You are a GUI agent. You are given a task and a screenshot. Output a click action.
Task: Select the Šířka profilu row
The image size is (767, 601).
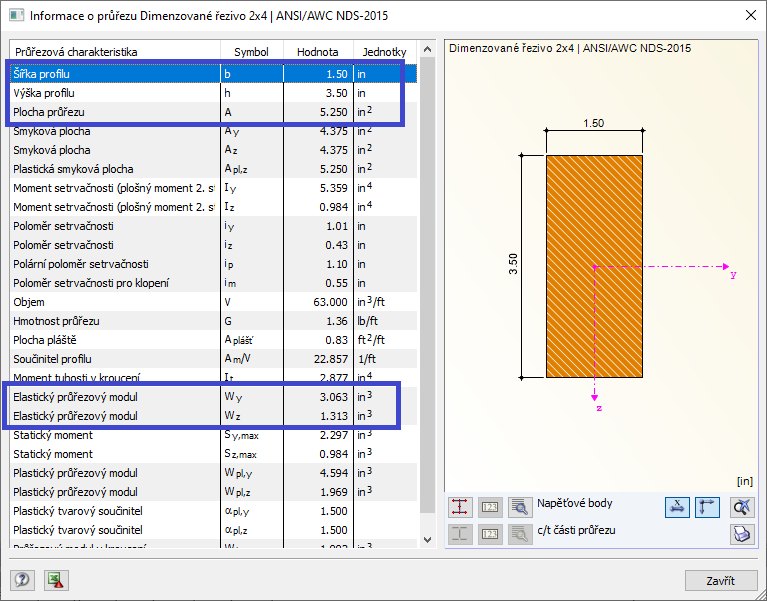213,74
